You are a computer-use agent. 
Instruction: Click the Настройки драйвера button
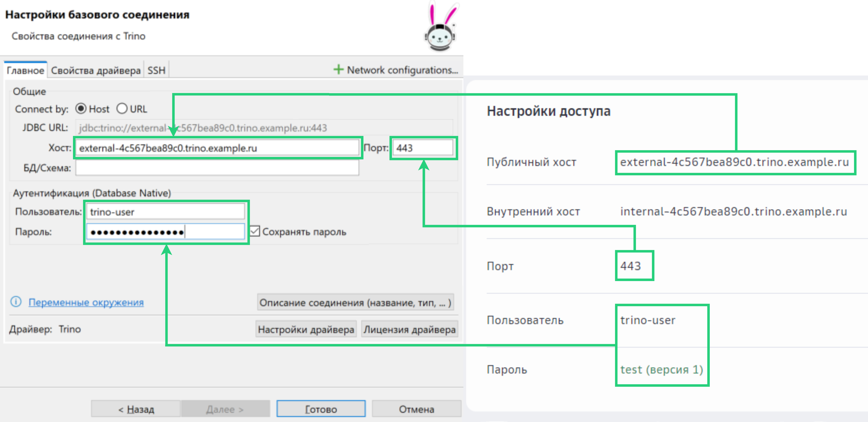(306, 329)
